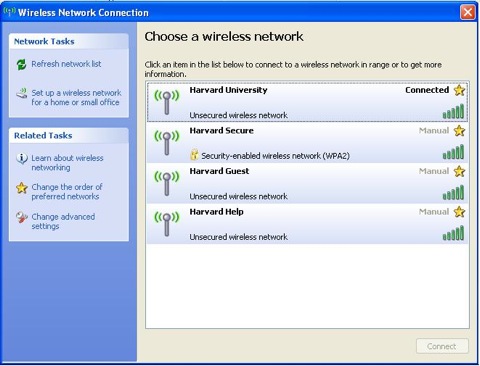This screenshot has height=366, width=480.
Task: Click the Network Tasks panel header
Action: point(69,41)
